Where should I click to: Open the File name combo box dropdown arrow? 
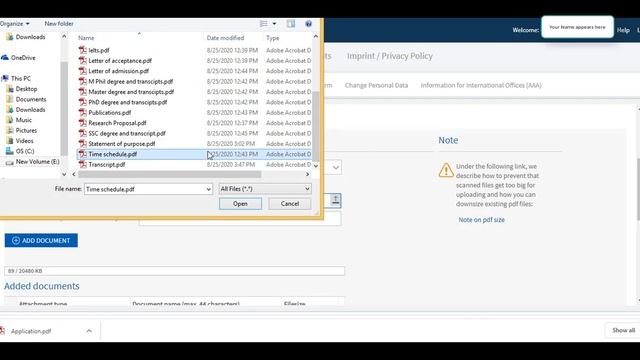(x=209, y=189)
